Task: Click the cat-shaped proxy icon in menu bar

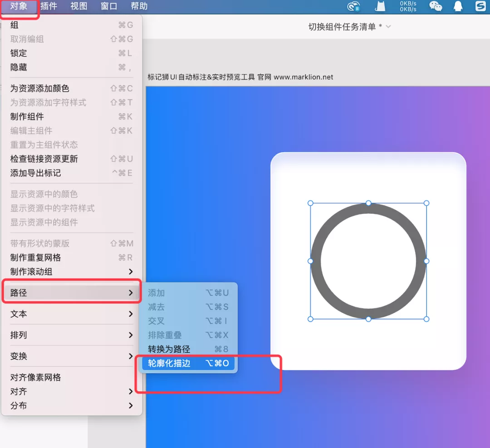Action: click(x=380, y=7)
